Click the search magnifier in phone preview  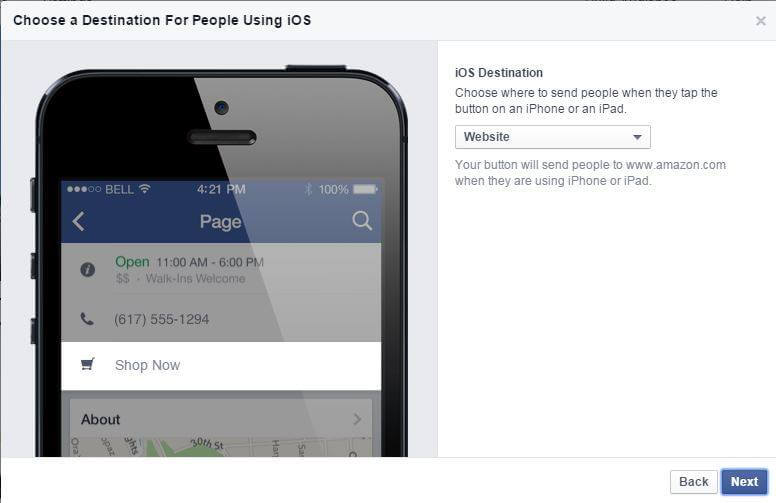(x=362, y=221)
